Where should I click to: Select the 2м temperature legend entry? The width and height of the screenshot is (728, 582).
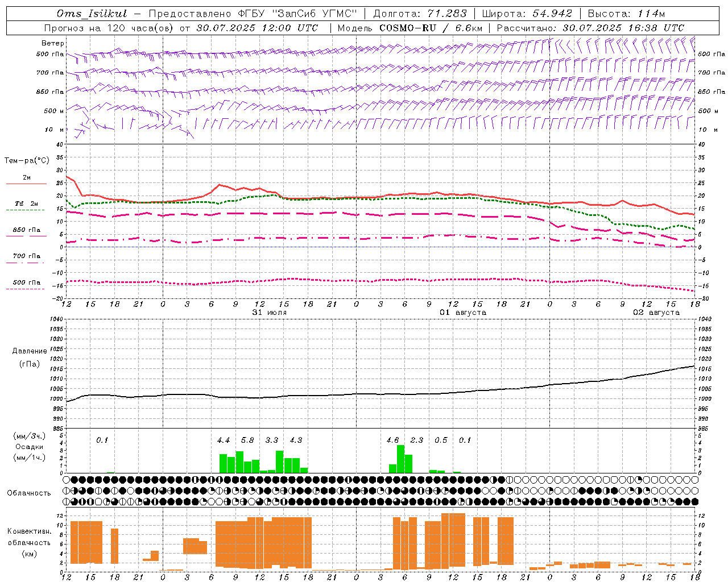[27, 177]
